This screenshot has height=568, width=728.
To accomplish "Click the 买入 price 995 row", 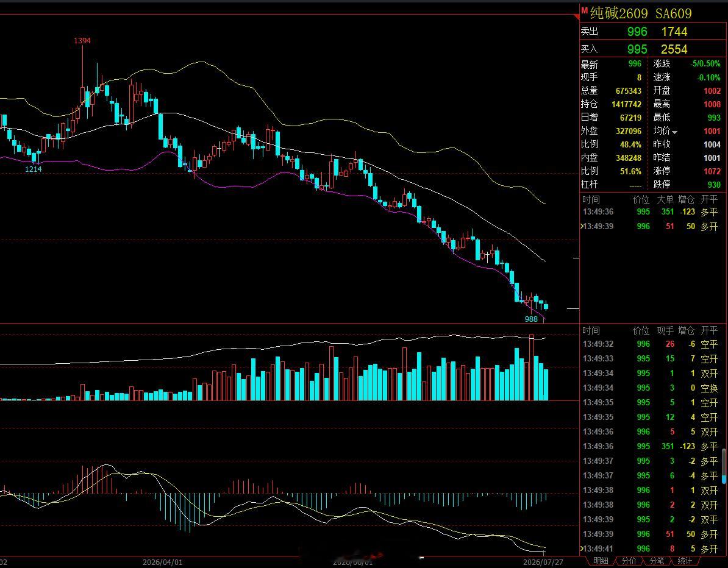I will 654,49.
